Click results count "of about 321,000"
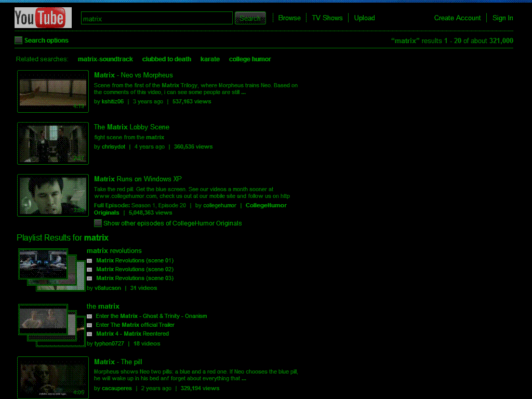Image resolution: width=532 pixels, height=399 pixels. point(488,41)
